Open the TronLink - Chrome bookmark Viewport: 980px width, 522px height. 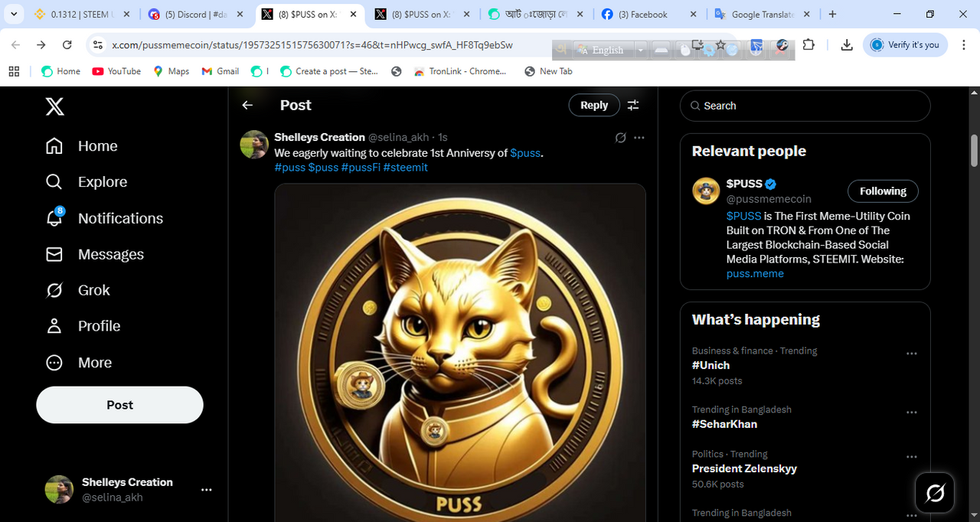pyautogui.click(x=459, y=71)
